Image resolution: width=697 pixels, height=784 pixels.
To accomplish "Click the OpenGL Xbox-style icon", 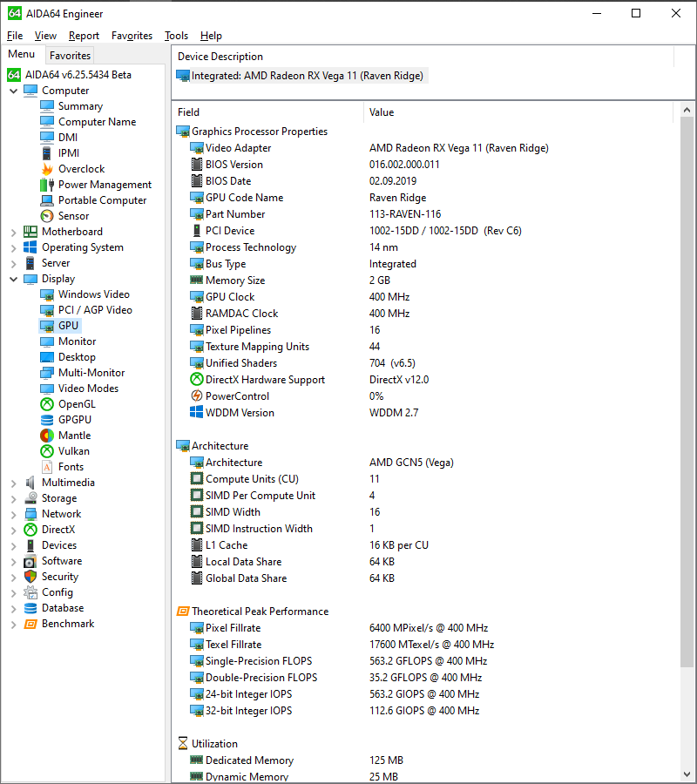I will (x=47, y=404).
